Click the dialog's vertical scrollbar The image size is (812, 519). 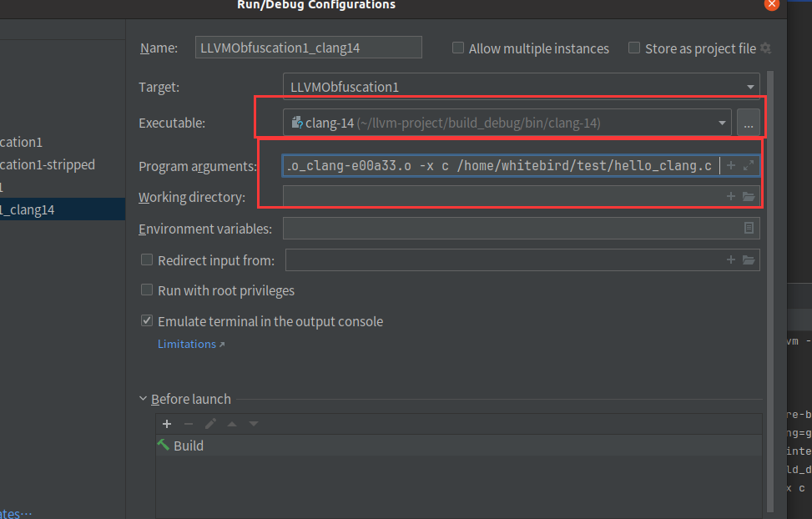pyautogui.click(x=770, y=290)
